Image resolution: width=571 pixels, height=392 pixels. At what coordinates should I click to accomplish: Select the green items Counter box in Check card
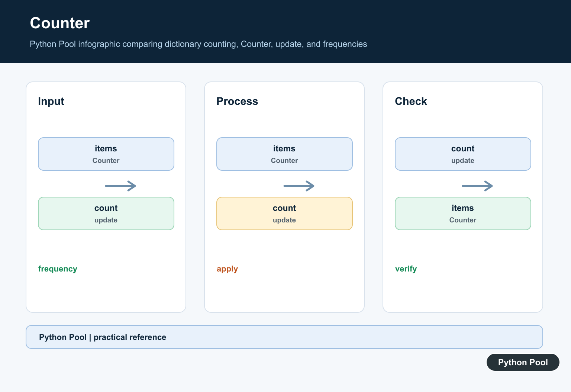(x=463, y=213)
